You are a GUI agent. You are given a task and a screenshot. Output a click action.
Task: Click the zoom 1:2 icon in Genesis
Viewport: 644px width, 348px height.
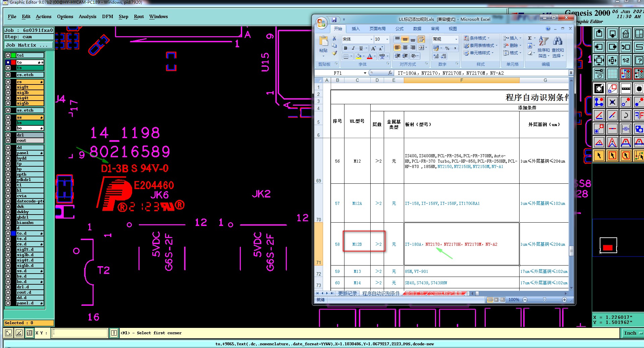point(626,60)
